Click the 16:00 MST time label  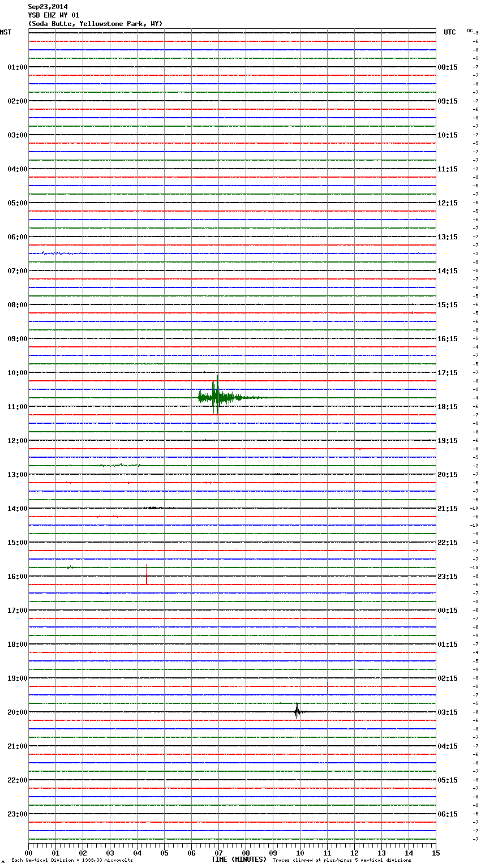coord(18,577)
